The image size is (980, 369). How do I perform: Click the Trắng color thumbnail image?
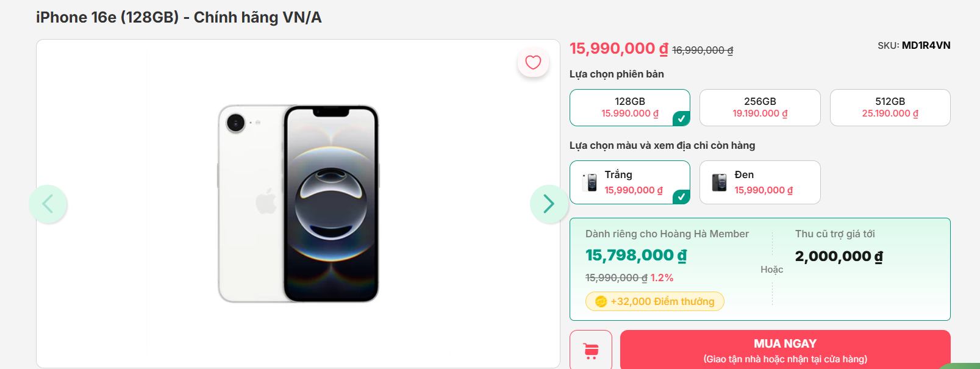pyautogui.click(x=587, y=182)
